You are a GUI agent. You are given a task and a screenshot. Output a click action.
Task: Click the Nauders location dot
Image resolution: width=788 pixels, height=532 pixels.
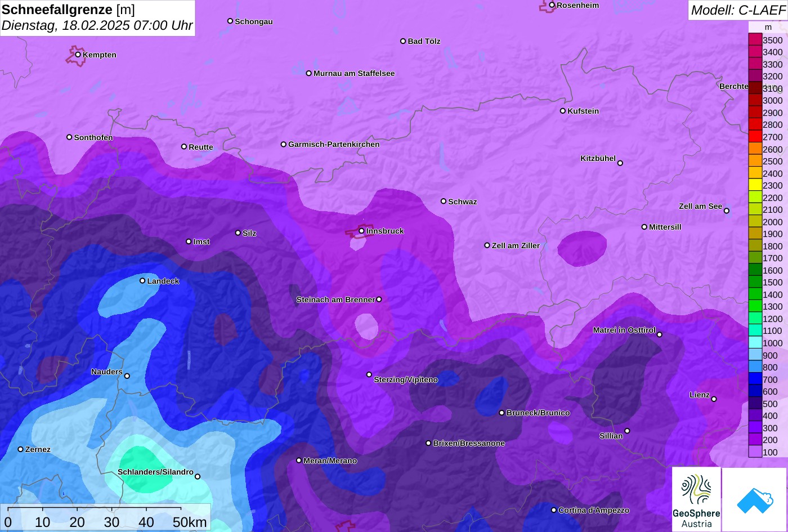pyautogui.click(x=127, y=376)
